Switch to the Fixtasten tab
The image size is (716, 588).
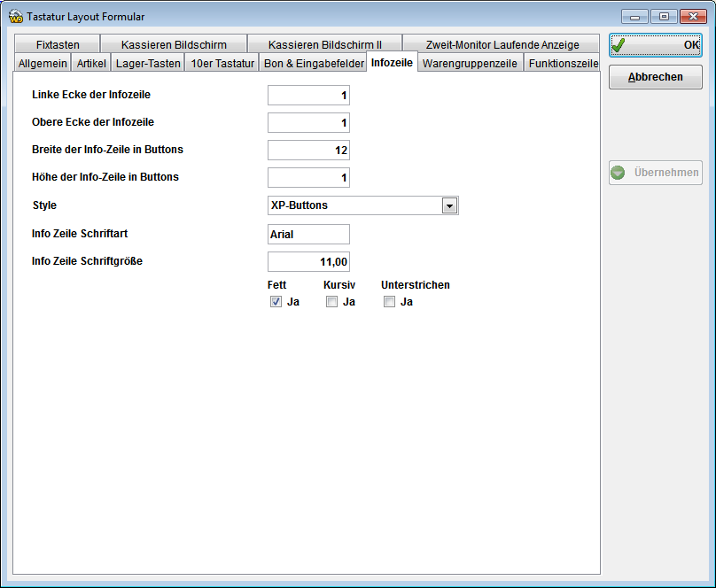[58, 44]
